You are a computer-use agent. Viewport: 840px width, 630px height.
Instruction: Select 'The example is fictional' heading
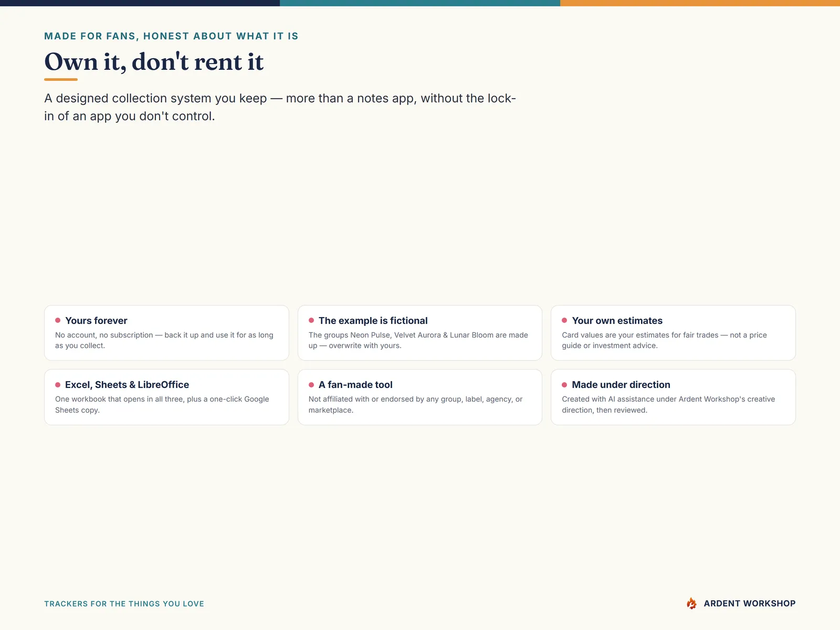[373, 321]
